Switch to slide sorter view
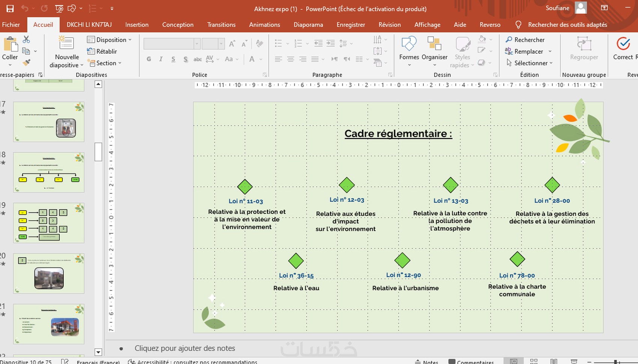638x364 pixels. tap(534, 361)
